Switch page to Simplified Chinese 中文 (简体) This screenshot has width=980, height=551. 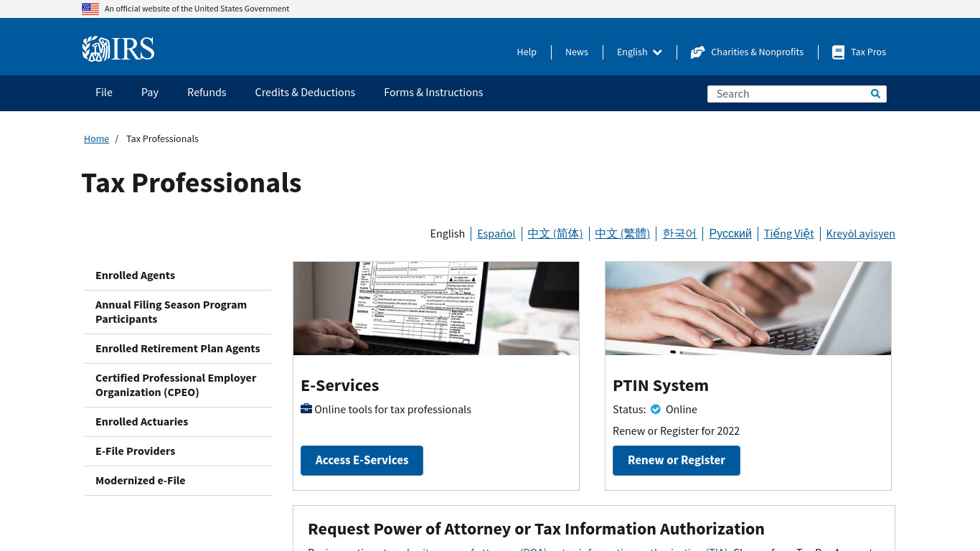(x=555, y=234)
